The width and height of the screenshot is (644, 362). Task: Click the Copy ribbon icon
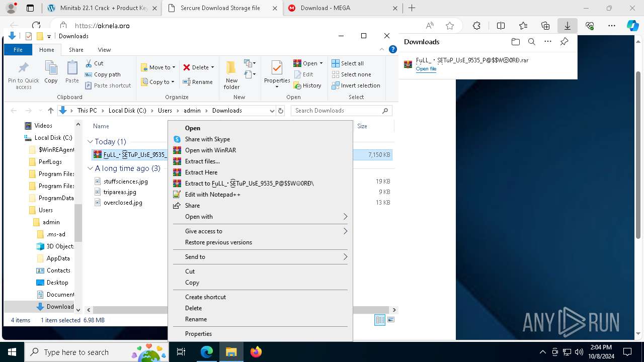click(51, 72)
